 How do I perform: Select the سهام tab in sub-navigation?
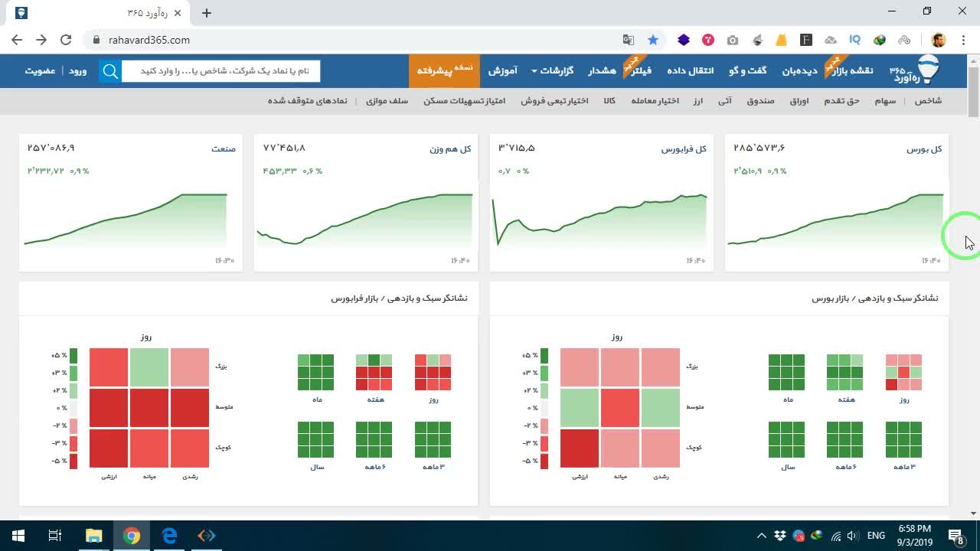tap(885, 101)
